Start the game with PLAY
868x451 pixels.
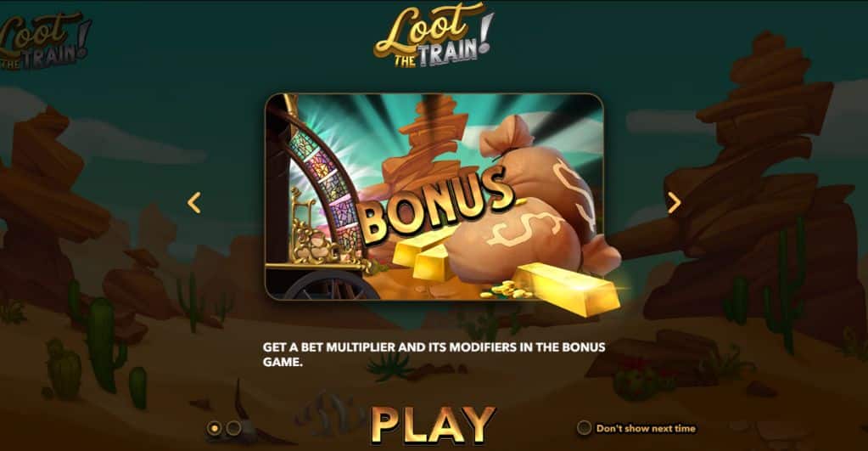434,426
